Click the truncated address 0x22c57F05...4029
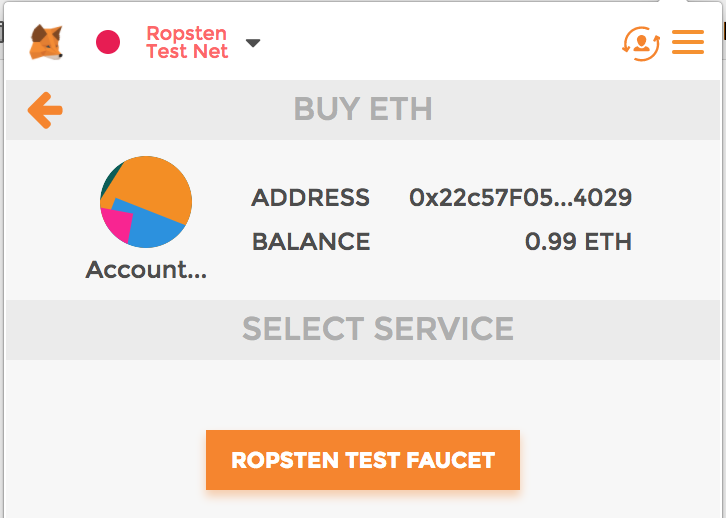This screenshot has width=726, height=518. click(520, 198)
